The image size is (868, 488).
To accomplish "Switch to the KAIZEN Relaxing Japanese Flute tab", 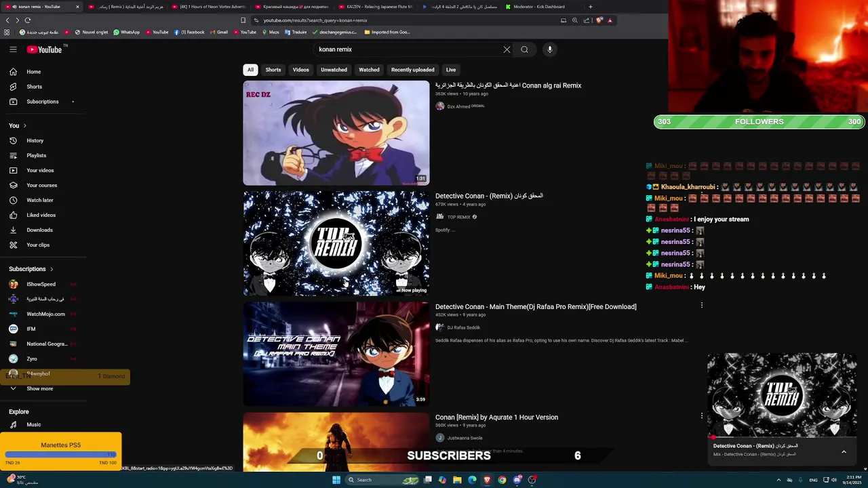I will coord(374,7).
